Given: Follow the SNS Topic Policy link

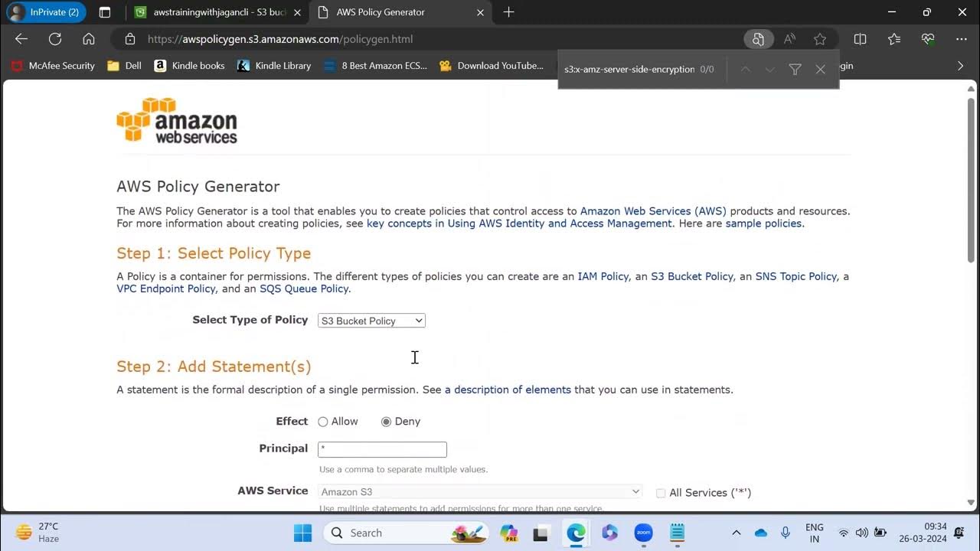Looking at the screenshot, I should click(796, 276).
